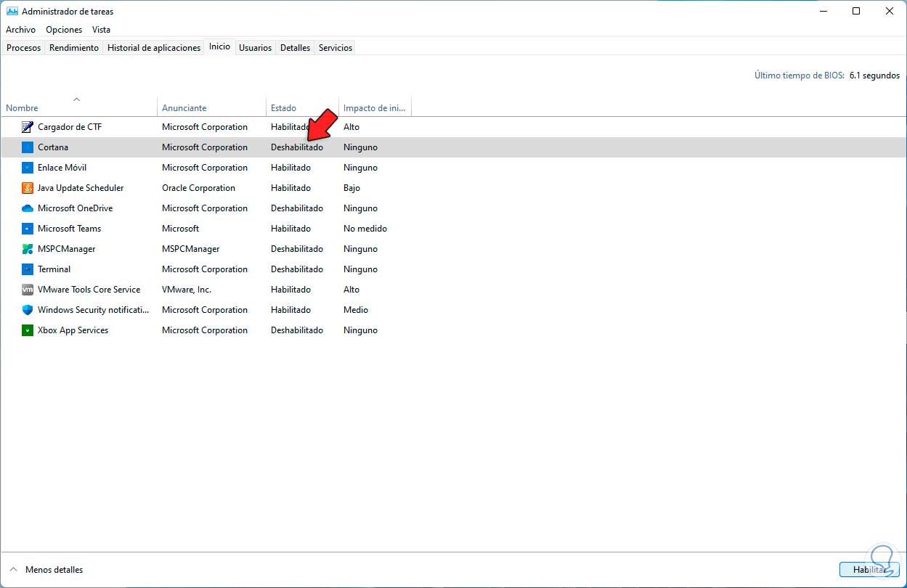Screen dimensions: 907x588
Task: Switch to the Detalles tab
Action: [295, 48]
